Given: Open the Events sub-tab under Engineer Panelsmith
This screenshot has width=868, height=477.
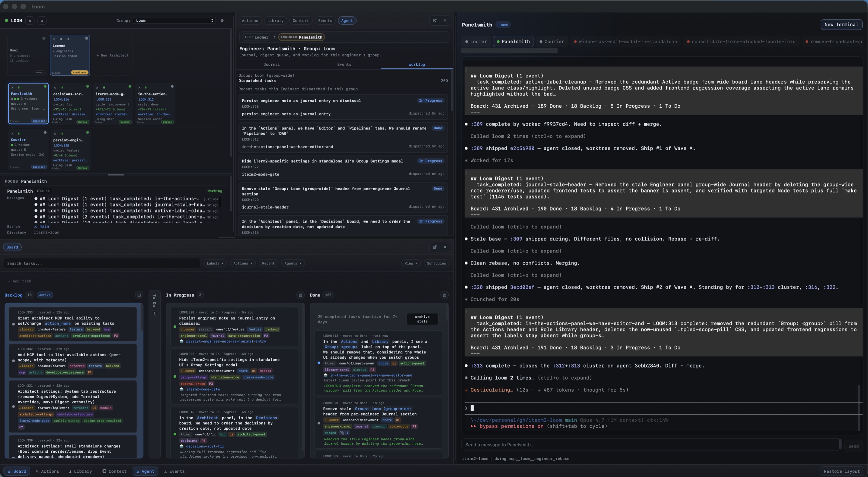Looking at the screenshot, I should tap(344, 64).
